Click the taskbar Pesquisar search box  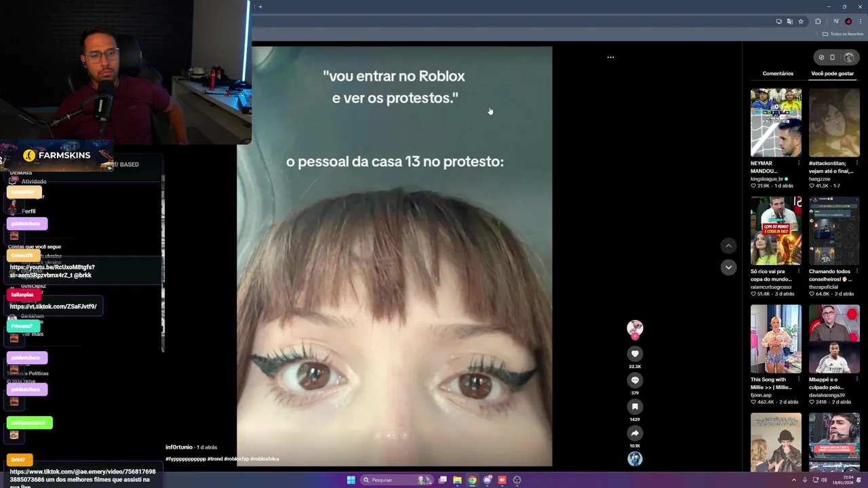(397, 480)
